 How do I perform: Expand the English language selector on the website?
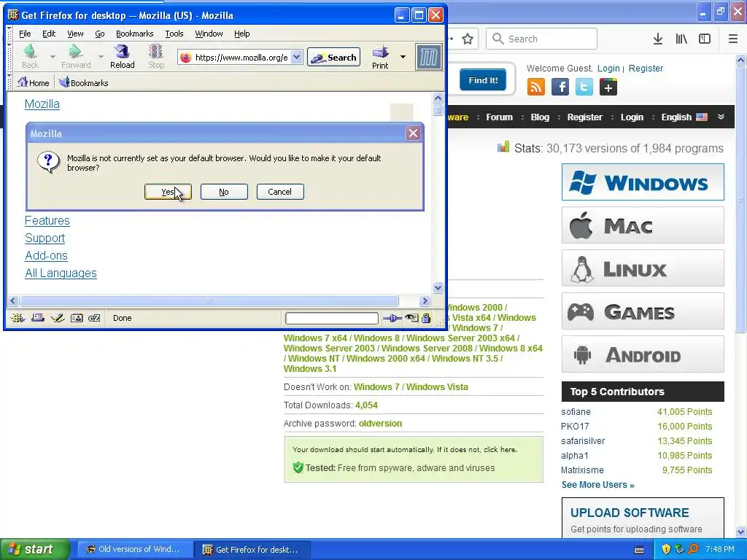[684, 117]
